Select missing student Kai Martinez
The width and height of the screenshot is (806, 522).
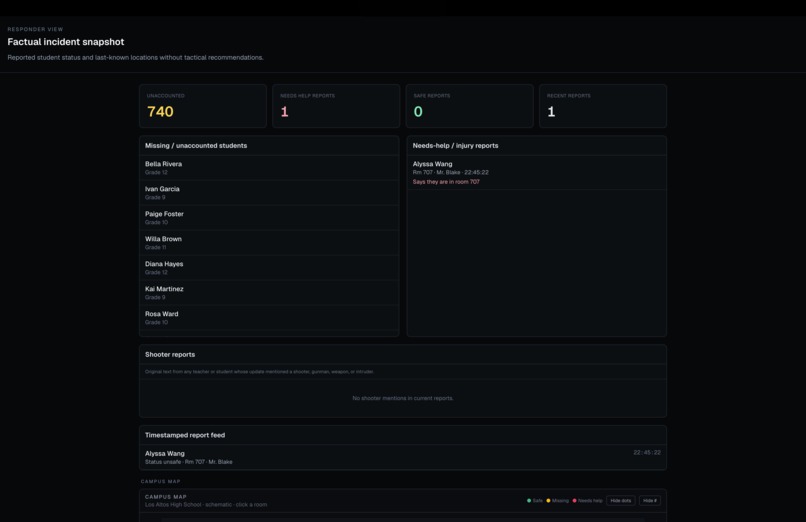pos(269,293)
